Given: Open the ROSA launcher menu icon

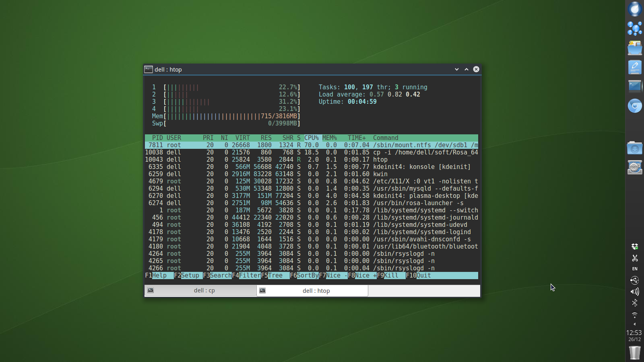Looking at the screenshot, I should [635, 9].
